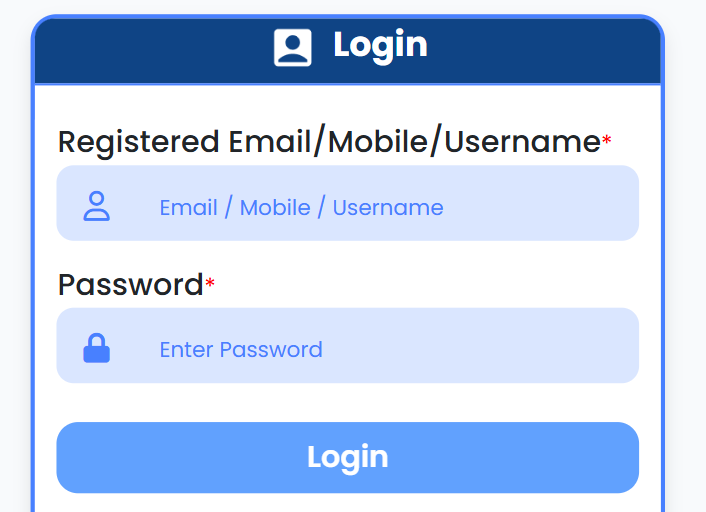Click empty right end of password field
Image resolution: width=706 pixels, height=512 pixels.
pos(580,346)
